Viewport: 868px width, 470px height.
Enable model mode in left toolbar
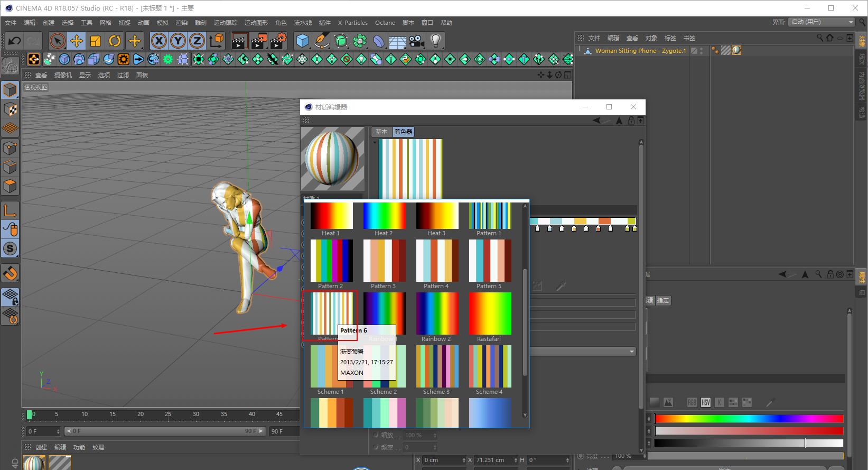click(x=10, y=90)
